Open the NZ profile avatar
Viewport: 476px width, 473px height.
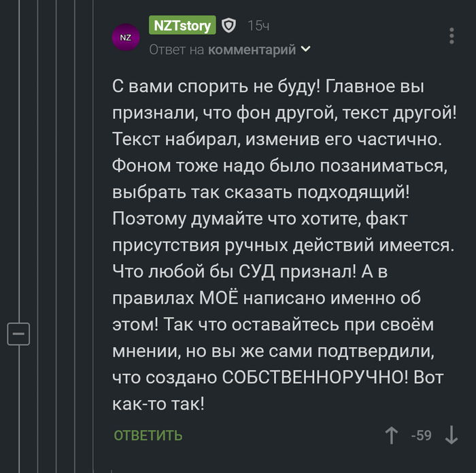coord(126,37)
